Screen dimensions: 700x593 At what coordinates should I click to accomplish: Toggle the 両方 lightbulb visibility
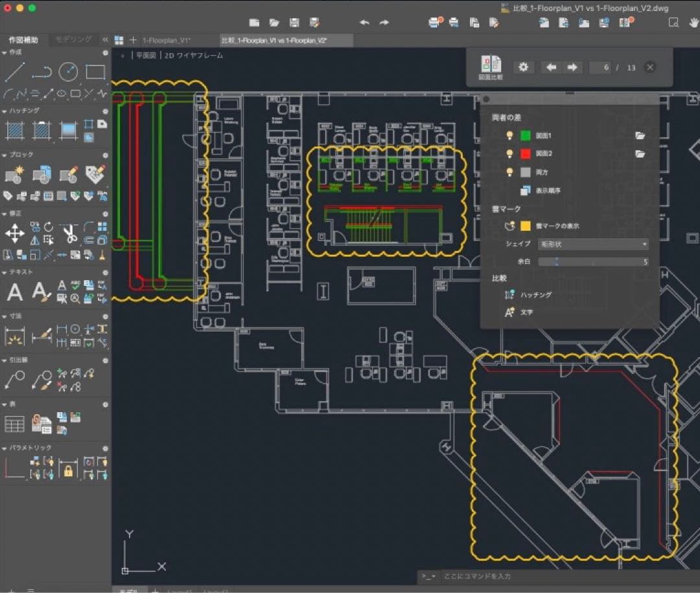[x=510, y=172]
